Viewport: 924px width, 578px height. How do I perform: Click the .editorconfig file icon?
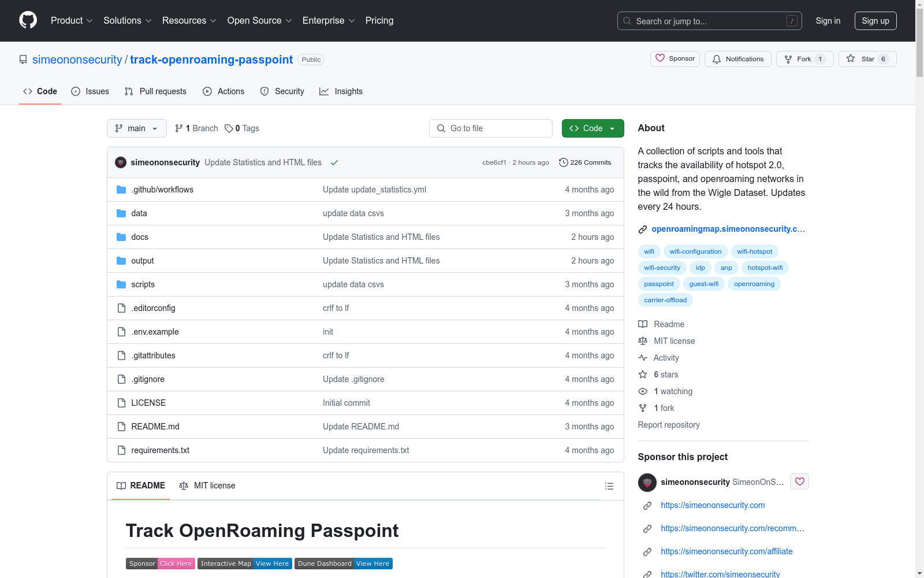(121, 308)
